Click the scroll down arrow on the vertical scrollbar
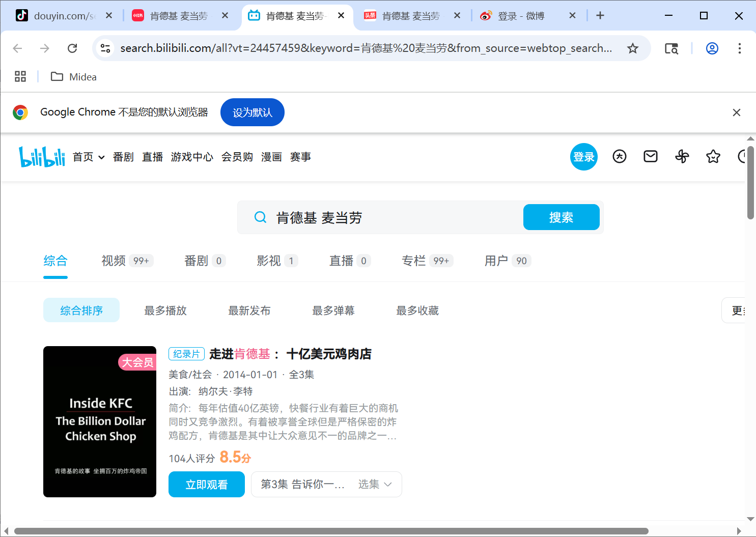The width and height of the screenshot is (756, 537). [750, 519]
